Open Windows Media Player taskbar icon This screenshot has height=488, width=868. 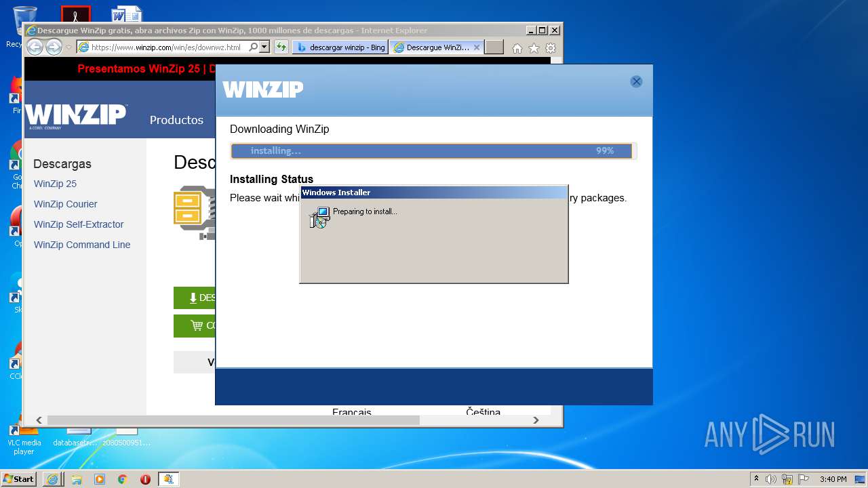point(100,479)
